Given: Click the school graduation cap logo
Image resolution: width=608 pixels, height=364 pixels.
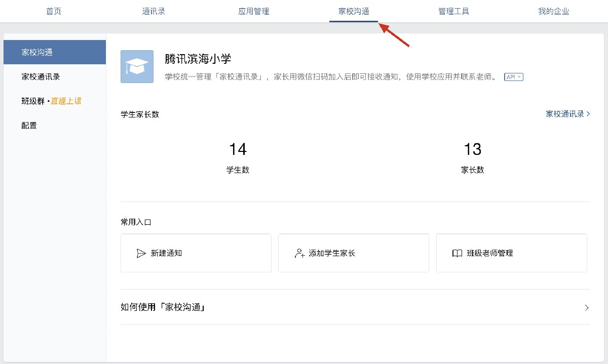Looking at the screenshot, I should [137, 66].
